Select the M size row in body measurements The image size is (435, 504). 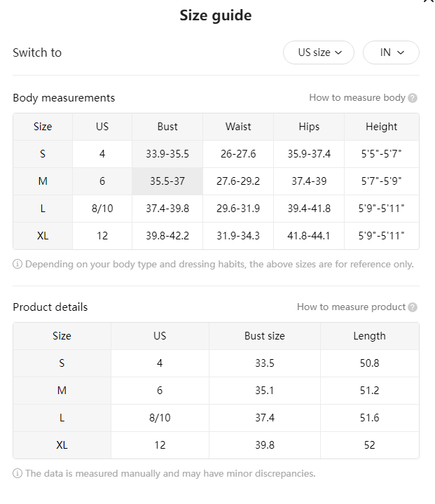click(216, 181)
